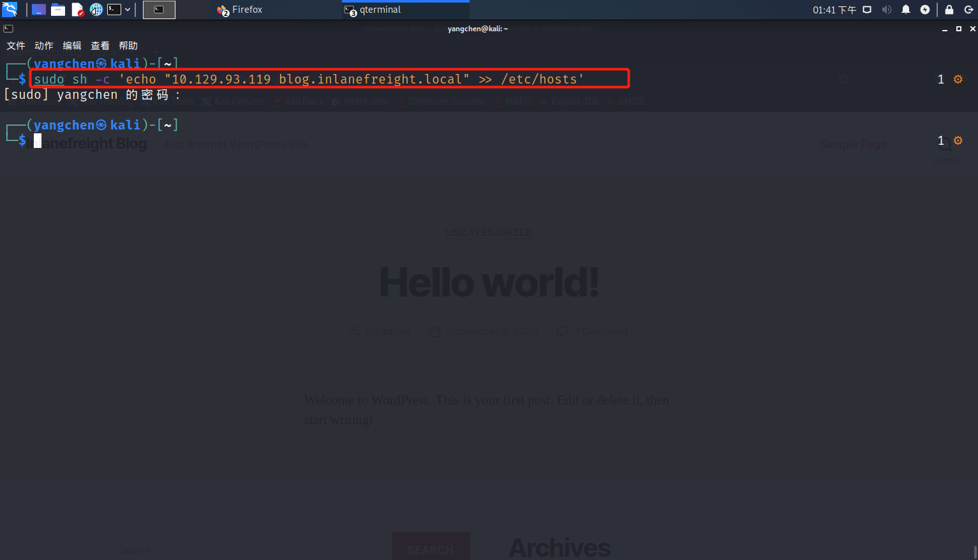Click the '[sudo] yangchen 的密码' prompt line
Screen dimensions: 978x560
(92, 95)
